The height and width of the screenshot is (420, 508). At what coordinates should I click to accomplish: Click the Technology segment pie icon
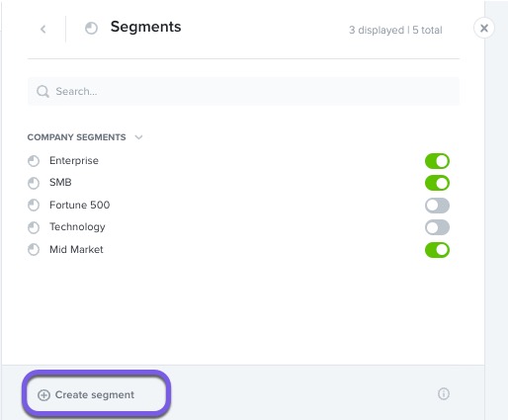click(x=34, y=227)
